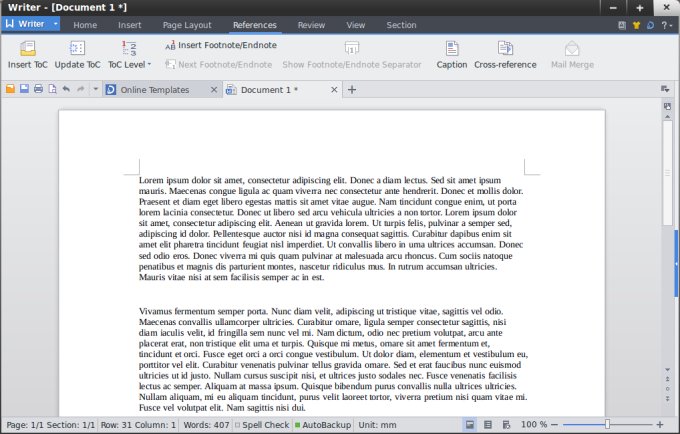This screenshot has width=680, height=434.
Task: Click the 100 % zoom level
Action: 533,424
